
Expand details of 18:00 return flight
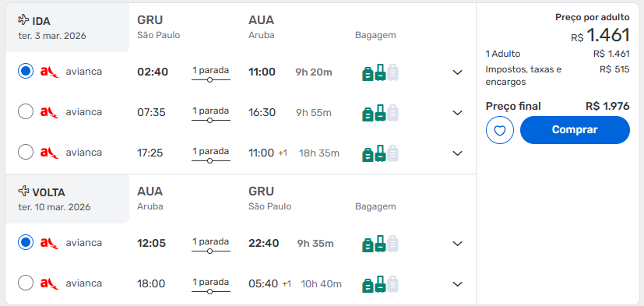457,284
